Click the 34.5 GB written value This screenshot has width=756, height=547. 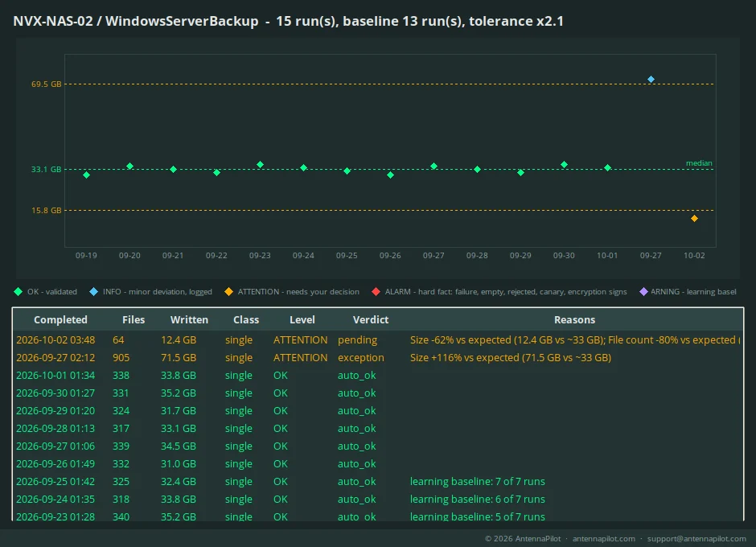click(x=179, y=446)
